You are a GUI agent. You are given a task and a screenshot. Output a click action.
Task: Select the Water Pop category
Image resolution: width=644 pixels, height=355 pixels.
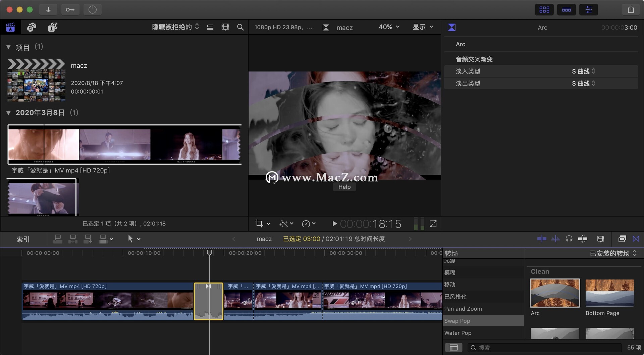pyautogui.click(x=483, y=333)
